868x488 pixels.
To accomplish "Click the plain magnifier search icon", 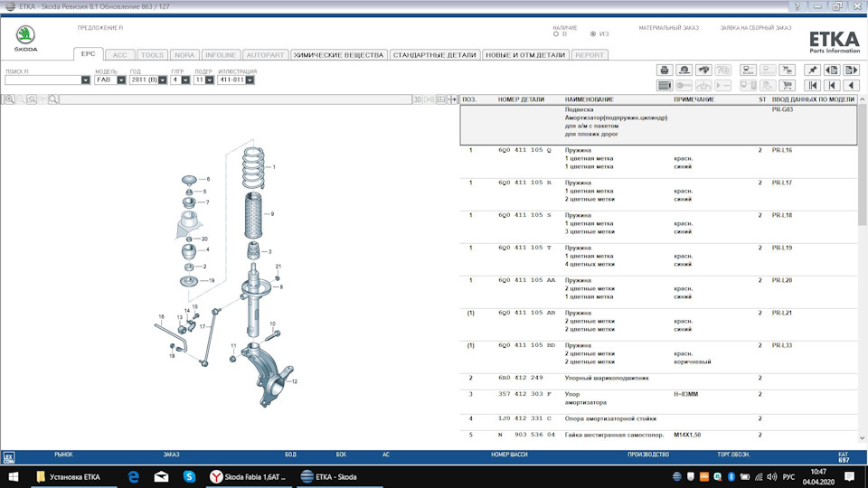I will [53, 99].
